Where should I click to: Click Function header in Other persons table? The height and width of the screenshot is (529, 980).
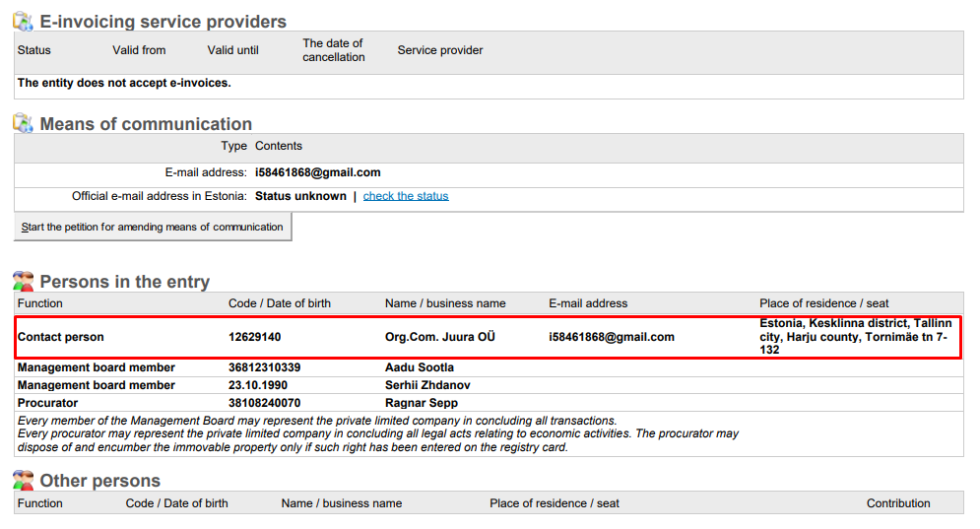(40, 503)
